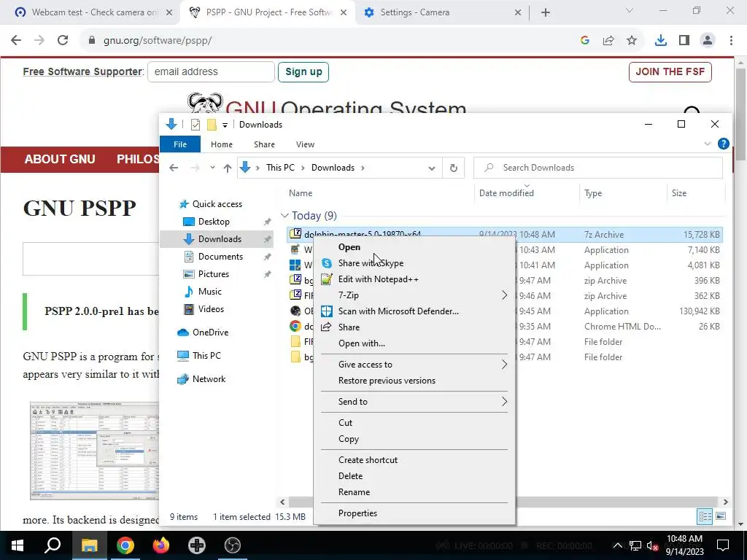Open Chrome profile avatar
This screenshot has height=560, width=747.
click(708, 41)
